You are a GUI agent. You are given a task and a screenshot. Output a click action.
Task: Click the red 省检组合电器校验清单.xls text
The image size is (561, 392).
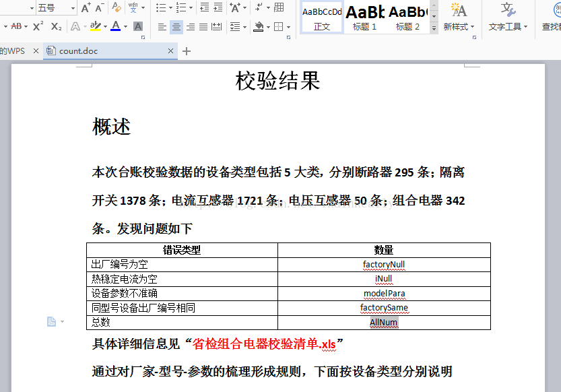[264, 344]
